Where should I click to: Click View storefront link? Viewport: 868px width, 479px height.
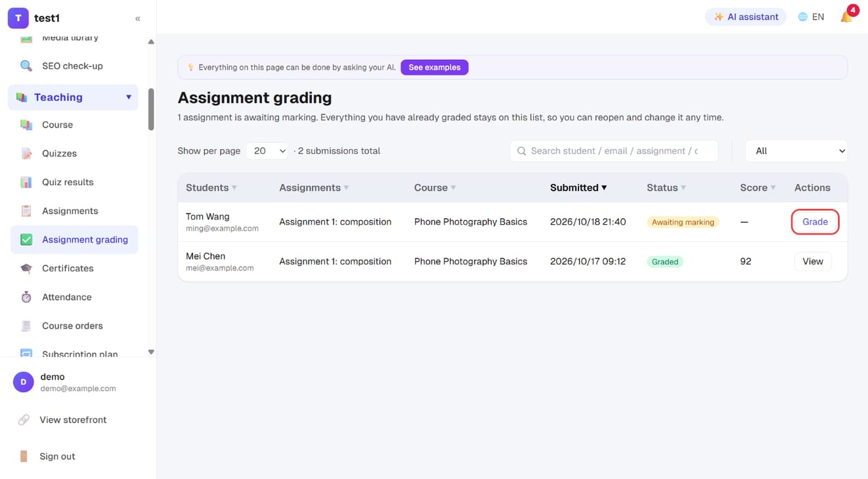tap(73, 420)
